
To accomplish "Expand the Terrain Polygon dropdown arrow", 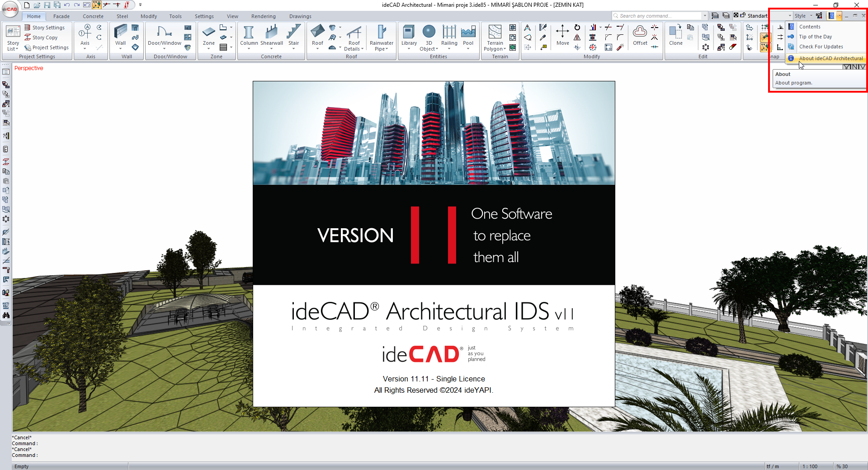I will (x=505, y=49).
